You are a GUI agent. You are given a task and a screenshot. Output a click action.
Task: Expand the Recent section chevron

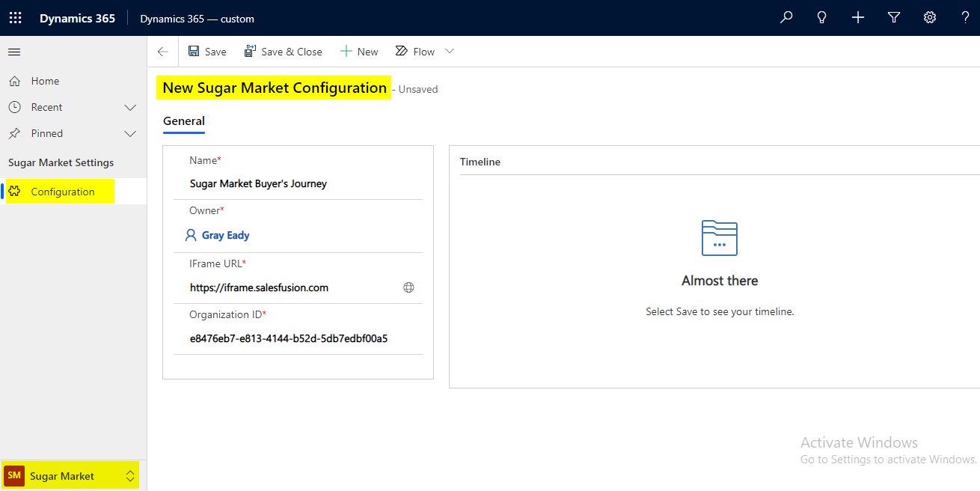click(x=130, y=108)
